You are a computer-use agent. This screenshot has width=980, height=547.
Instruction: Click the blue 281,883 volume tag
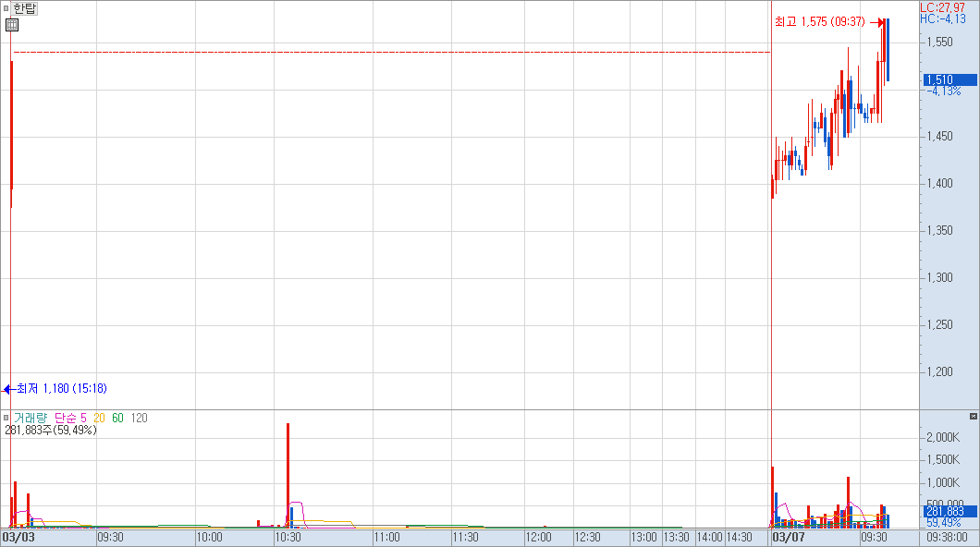[949, 511]
